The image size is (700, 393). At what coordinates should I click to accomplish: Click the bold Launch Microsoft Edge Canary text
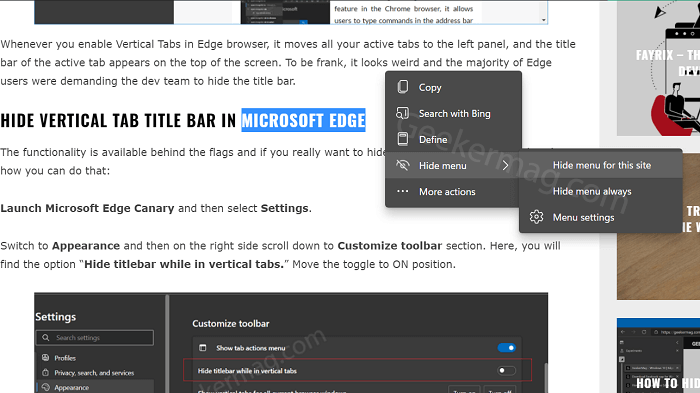[88, 208]
